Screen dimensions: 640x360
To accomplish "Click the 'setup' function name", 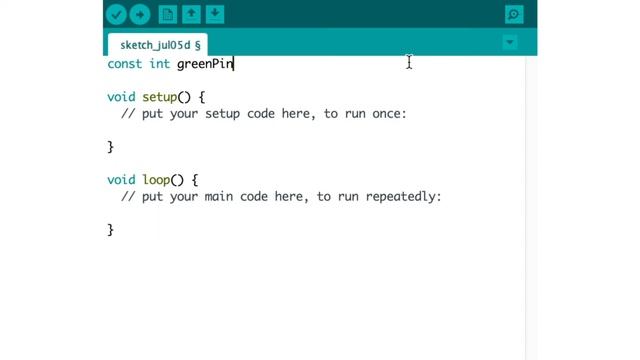I will pyautogui.click(x=160, y=97).
